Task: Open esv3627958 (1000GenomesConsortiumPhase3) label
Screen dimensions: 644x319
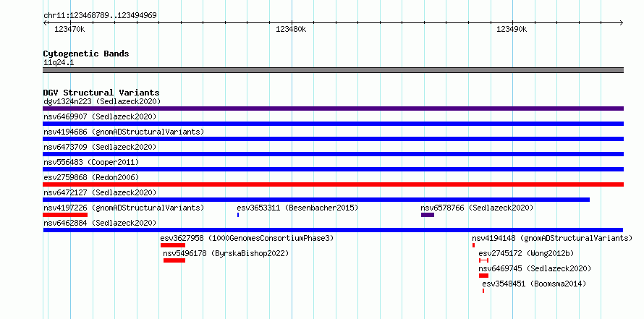Action: (247, 238)
